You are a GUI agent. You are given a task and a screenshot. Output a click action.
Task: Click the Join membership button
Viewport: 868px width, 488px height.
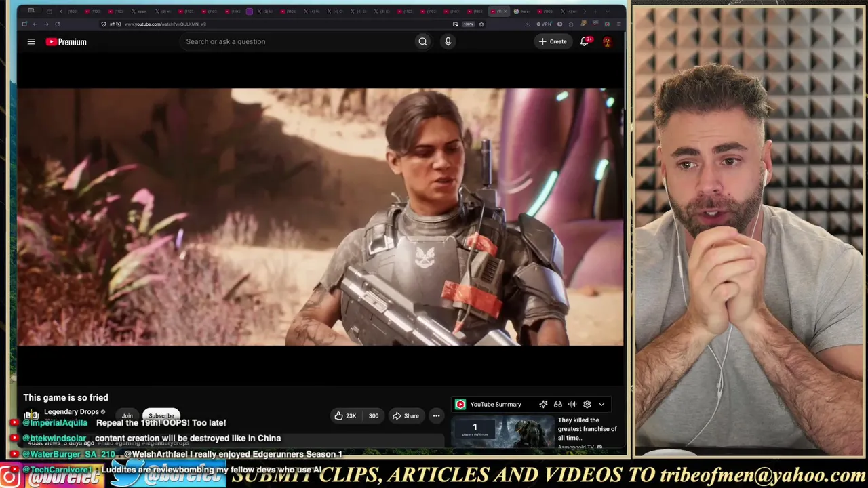pyautogui.click(x=127, y=415)
